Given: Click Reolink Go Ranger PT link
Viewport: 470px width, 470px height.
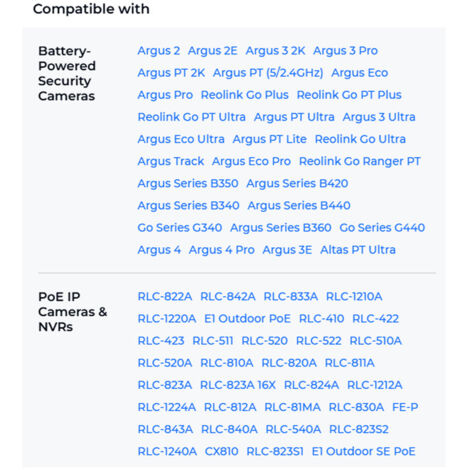Looking at the screenshot, I should pyautogui.click(x=359, y=162).
